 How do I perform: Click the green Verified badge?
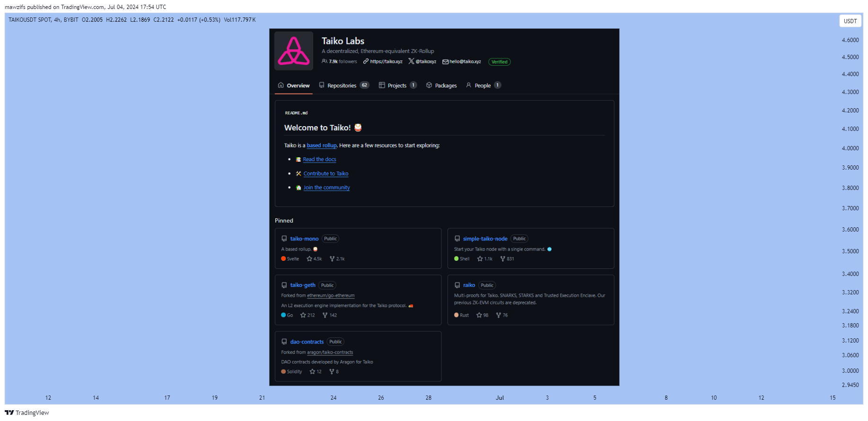[500, 62]
